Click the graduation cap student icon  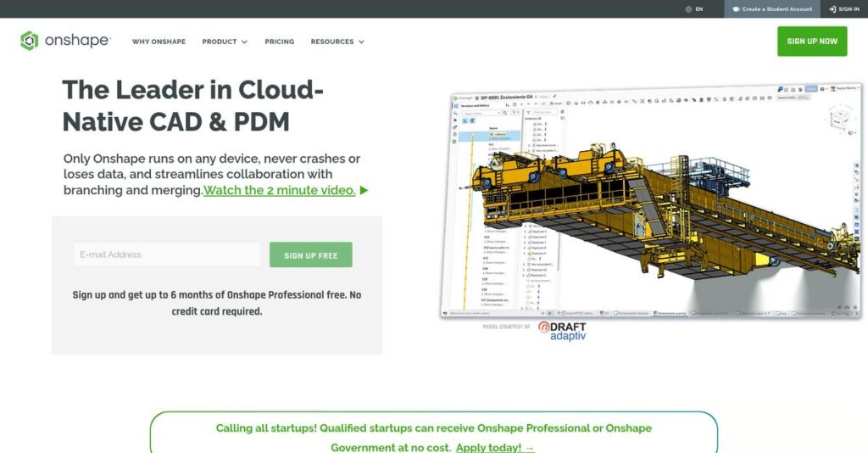pos(737,8)
